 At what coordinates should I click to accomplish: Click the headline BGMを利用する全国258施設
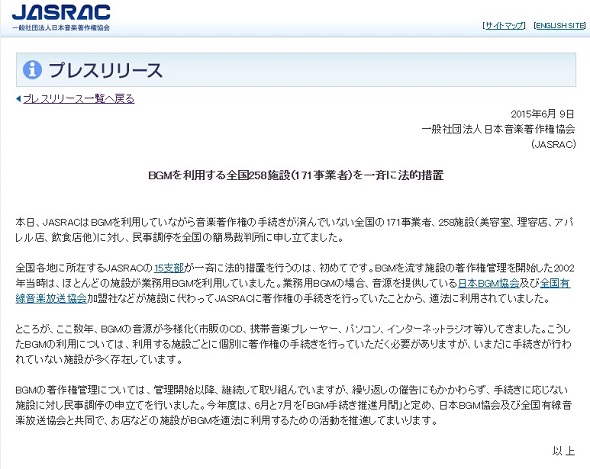296,175
